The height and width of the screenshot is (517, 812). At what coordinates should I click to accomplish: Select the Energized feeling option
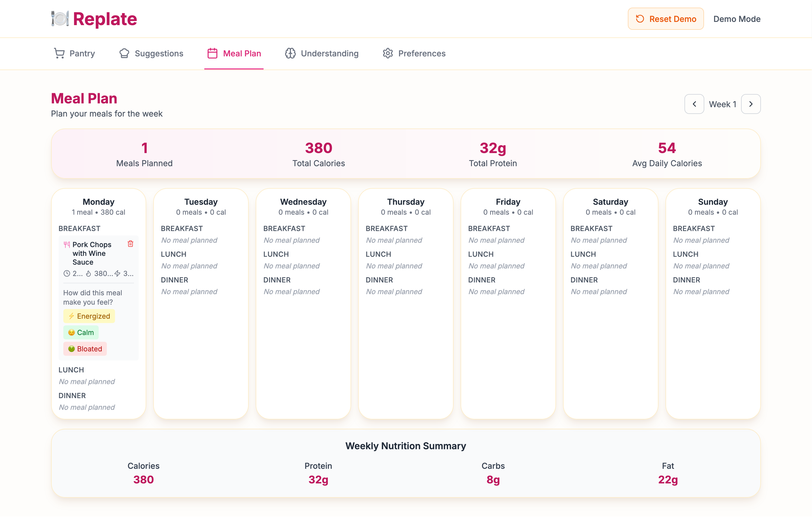tap(89, 316)
